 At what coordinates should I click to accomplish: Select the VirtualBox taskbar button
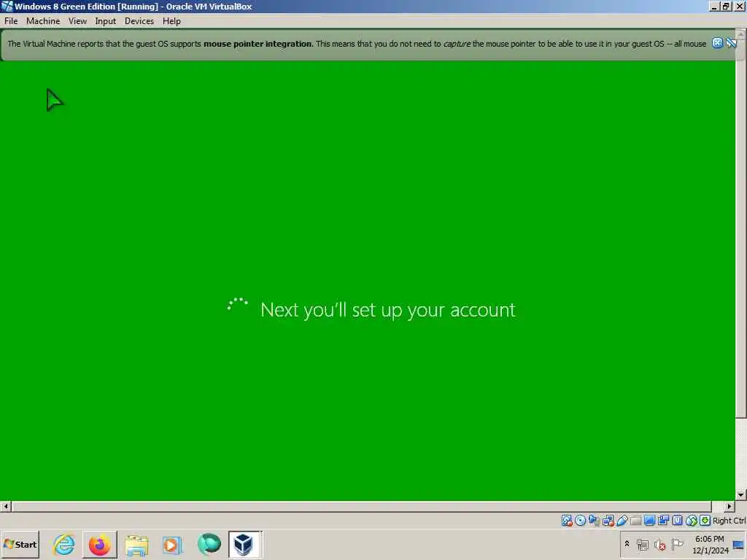point(244,544)
